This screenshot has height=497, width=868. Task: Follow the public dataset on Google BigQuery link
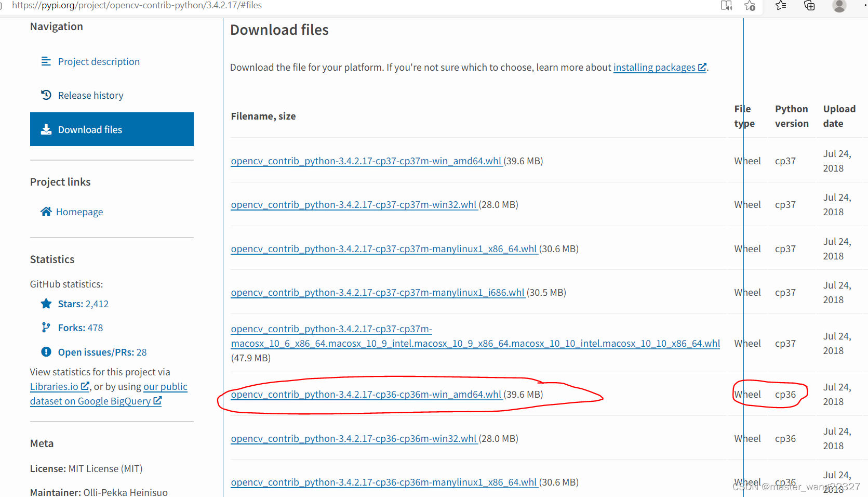(109, 394)
